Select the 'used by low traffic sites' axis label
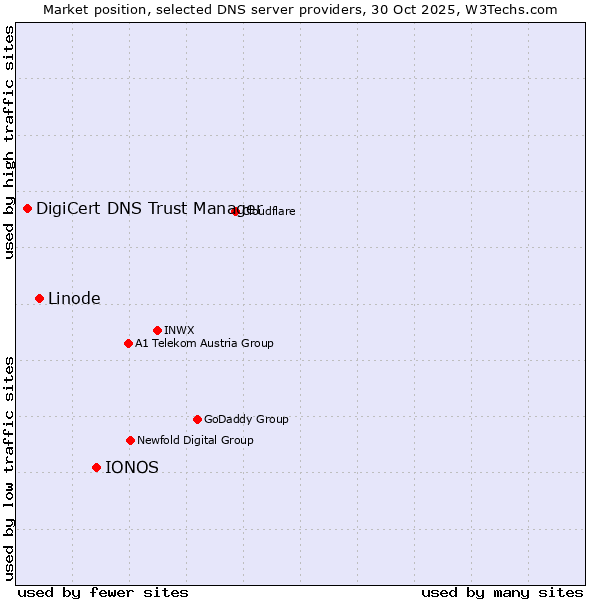This screenshot has height=600, width=600. (9, 467)
